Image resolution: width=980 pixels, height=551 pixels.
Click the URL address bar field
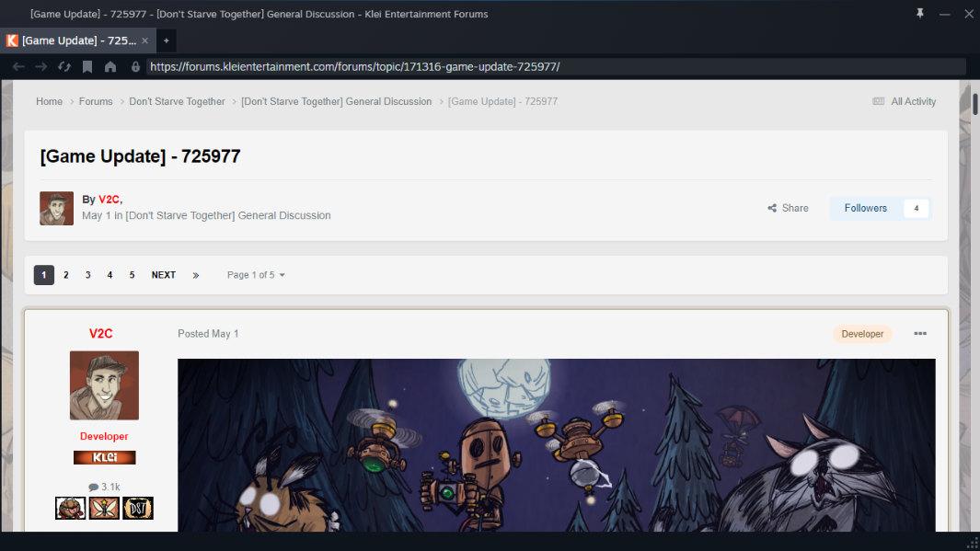coord(556,67)
